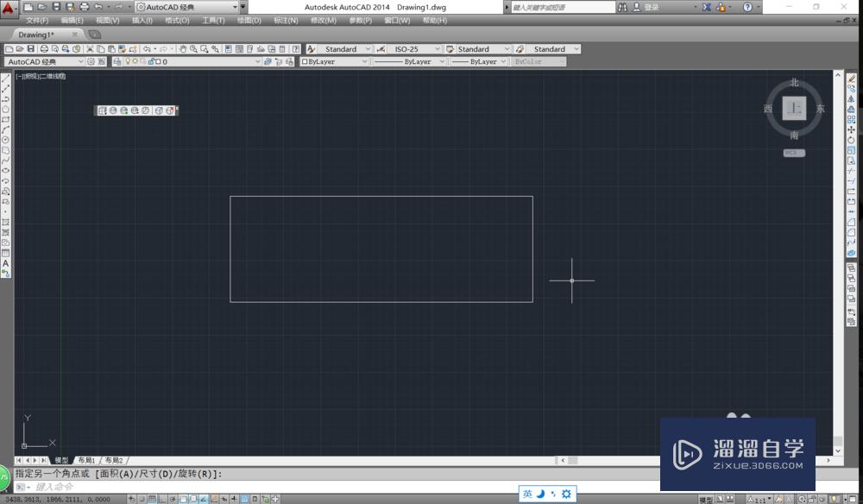
Task: Toggle Polar Tracking in the status bar
Action: [173, 499]
